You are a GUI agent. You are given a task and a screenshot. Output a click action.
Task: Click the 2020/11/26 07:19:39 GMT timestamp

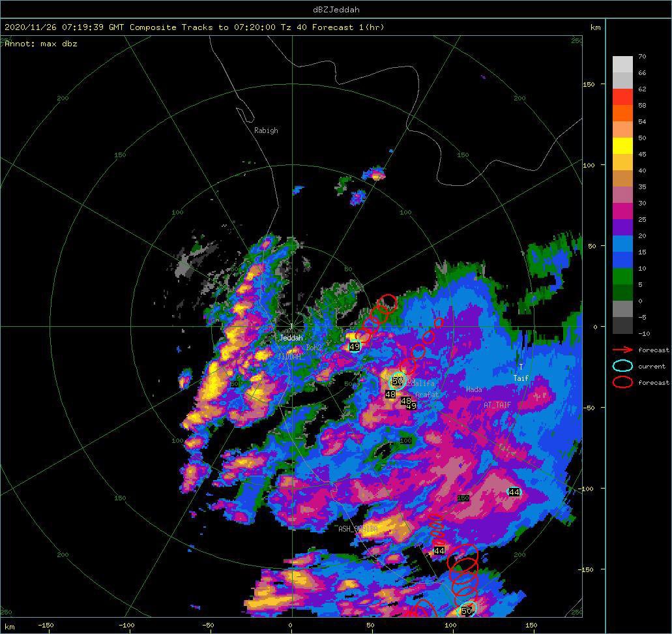click(65, 27)
